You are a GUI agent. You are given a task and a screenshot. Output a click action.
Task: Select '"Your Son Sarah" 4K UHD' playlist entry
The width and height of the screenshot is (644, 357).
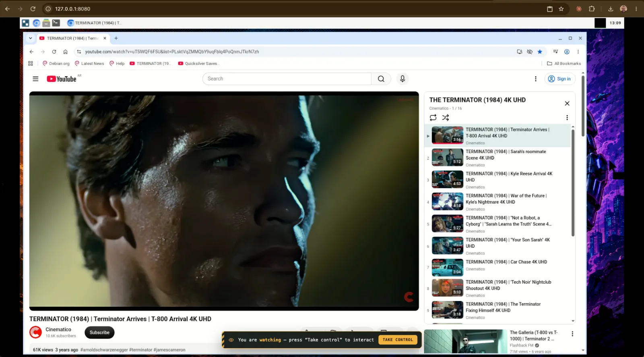tap(498, 246)
